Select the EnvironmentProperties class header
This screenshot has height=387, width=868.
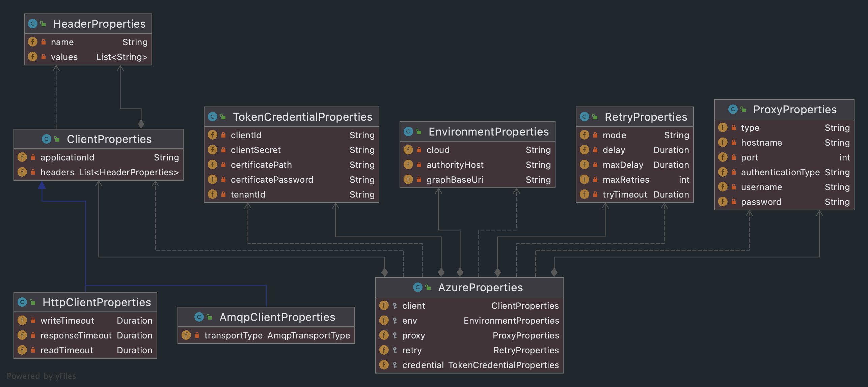(488, 131)
